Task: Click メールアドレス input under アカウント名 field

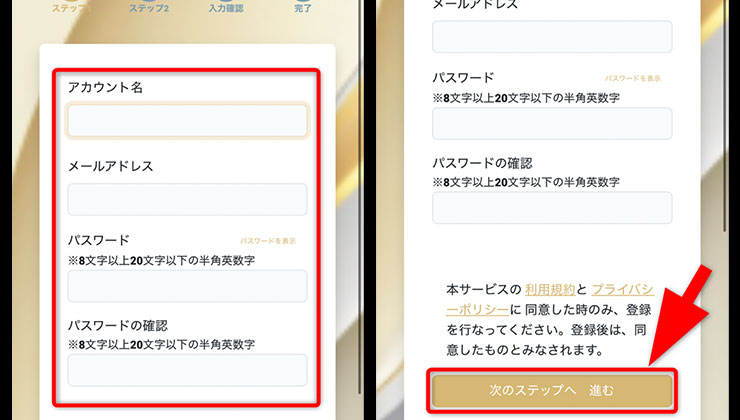Action: [x=187, y=199]
